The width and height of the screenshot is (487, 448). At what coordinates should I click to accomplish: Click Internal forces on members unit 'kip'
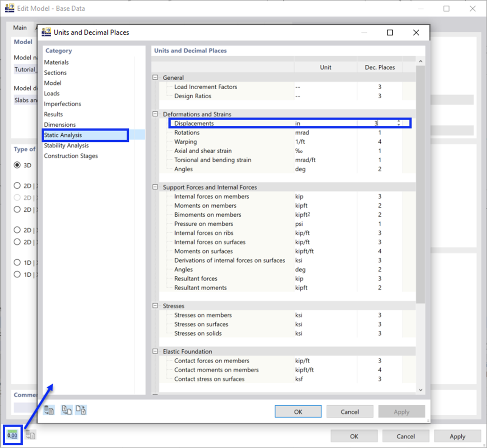[x=299, y=196]
